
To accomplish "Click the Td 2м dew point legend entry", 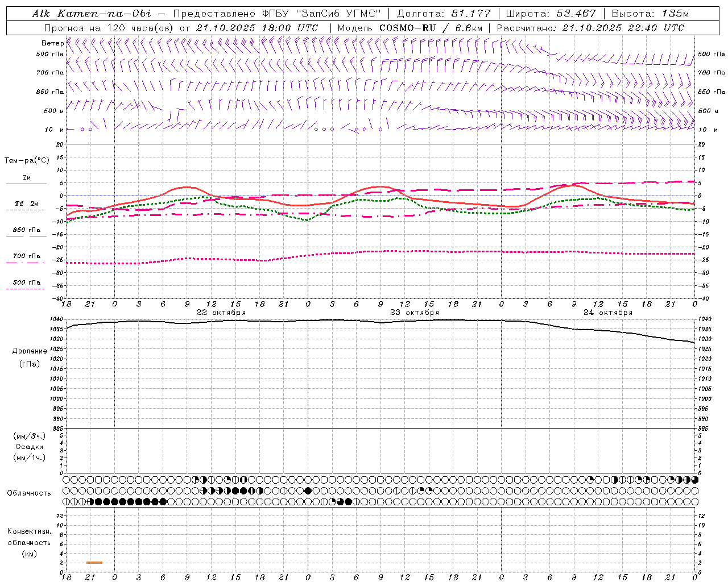I will (27, 203).
